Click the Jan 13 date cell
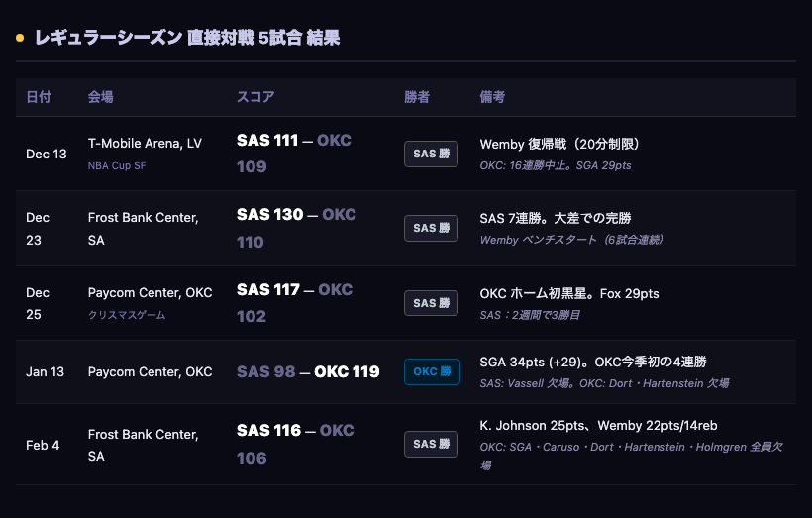Image resolution: width=812 pixels, height=518 pixels. pos(45,372)
